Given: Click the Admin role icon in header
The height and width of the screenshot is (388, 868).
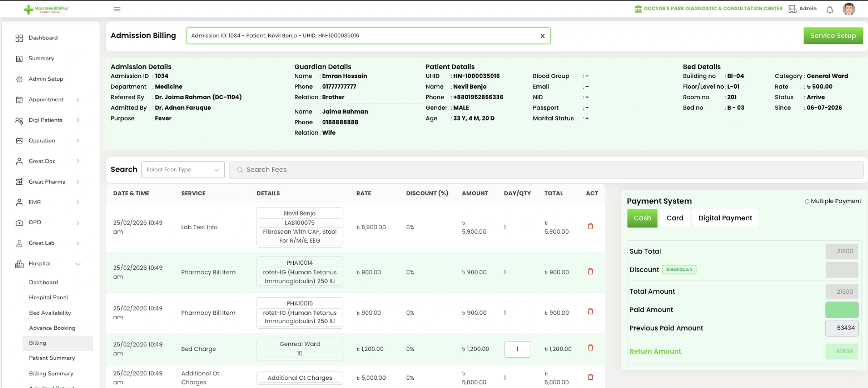Looking at the screenshot, I should [792, 9].
